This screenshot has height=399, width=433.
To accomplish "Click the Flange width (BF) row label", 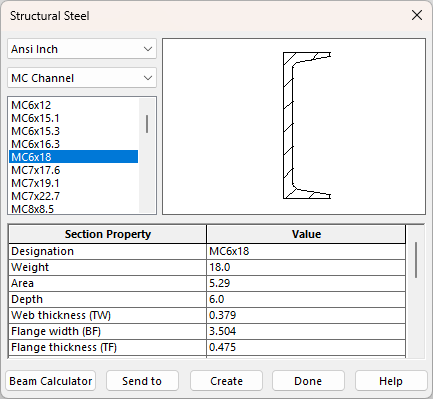I will [108, 331].
